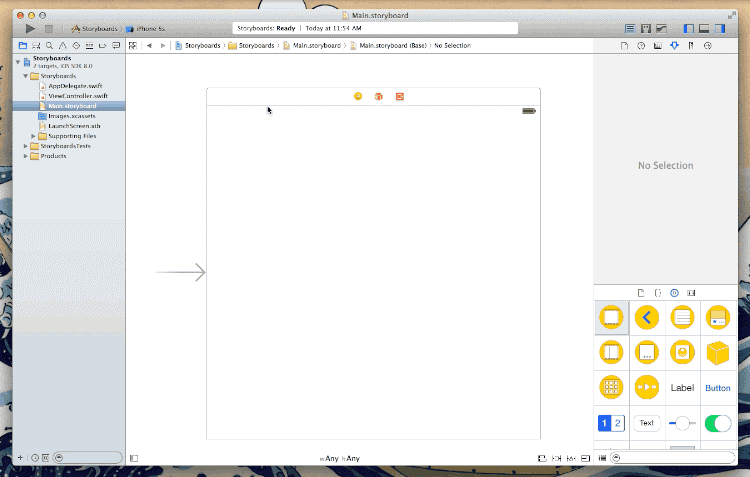Open the search navigator magnifier icon

(x=49, y=45)
